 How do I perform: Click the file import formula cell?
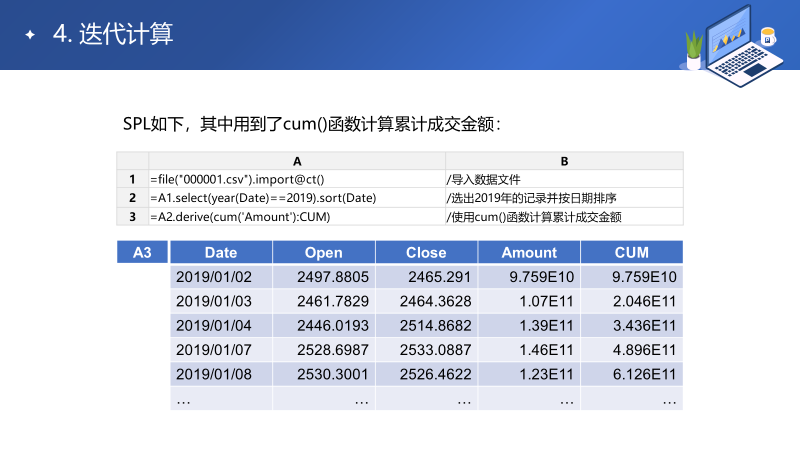297,180
